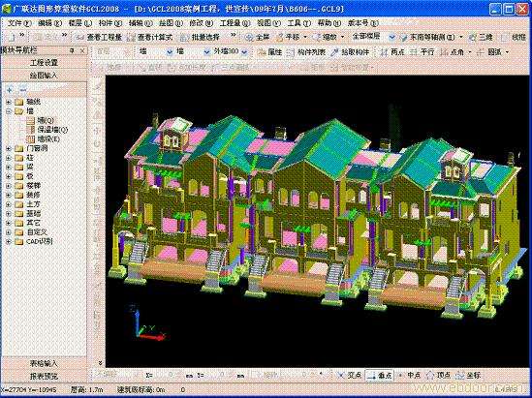
Task: Click the 工程设置 navigation button
Action: (45, 63)
